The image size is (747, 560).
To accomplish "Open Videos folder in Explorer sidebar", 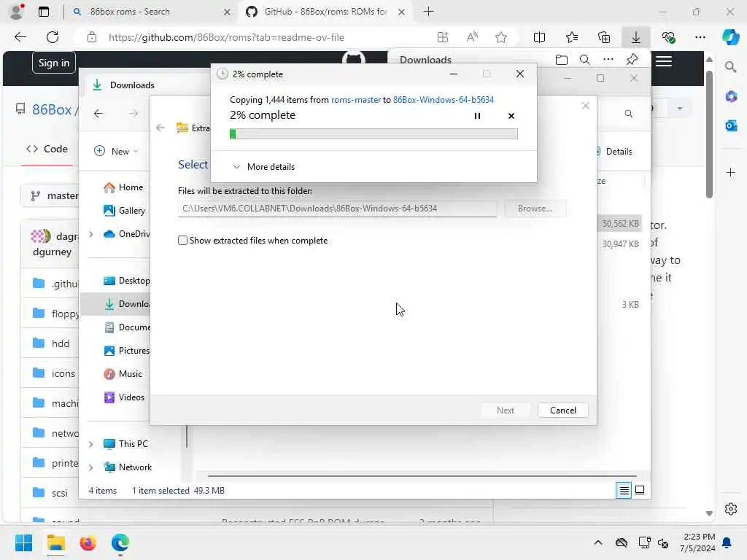I will (x=124, y=397).
